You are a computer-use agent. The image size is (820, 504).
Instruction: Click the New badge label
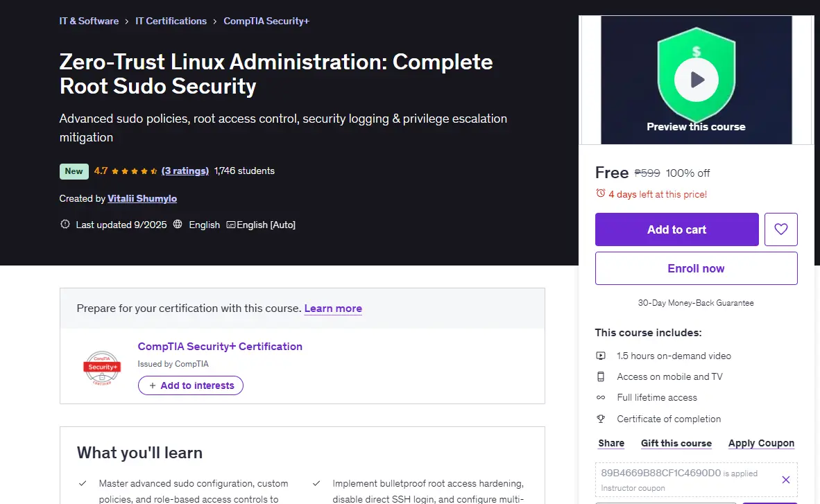pyautogui.click(x=74, y=171)
